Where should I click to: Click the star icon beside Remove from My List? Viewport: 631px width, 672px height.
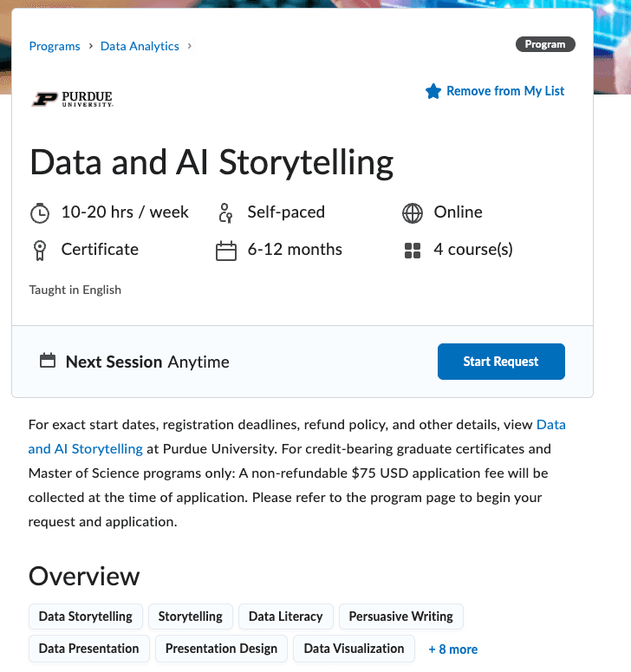pyautogui.click(x=433, y=91)
